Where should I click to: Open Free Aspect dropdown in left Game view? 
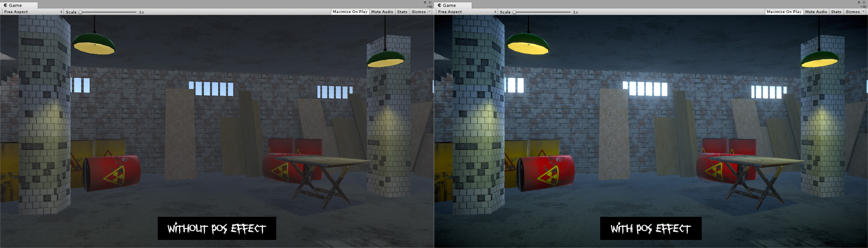coord(33,12)
